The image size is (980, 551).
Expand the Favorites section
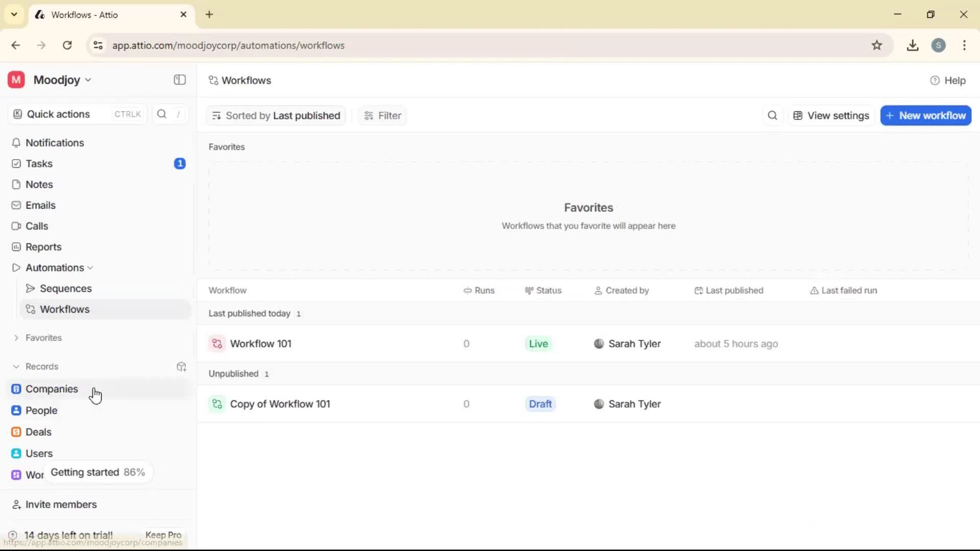(17, 338)
